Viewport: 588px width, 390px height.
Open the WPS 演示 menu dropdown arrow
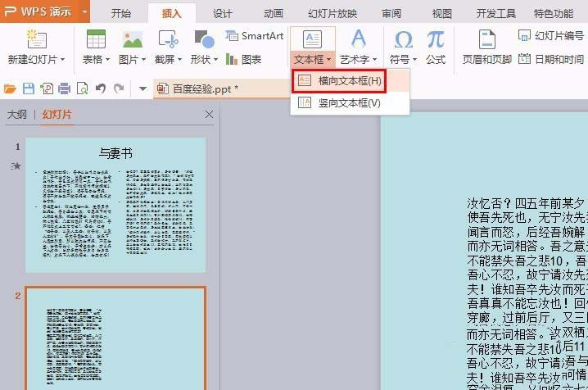[x=84, y=11]
